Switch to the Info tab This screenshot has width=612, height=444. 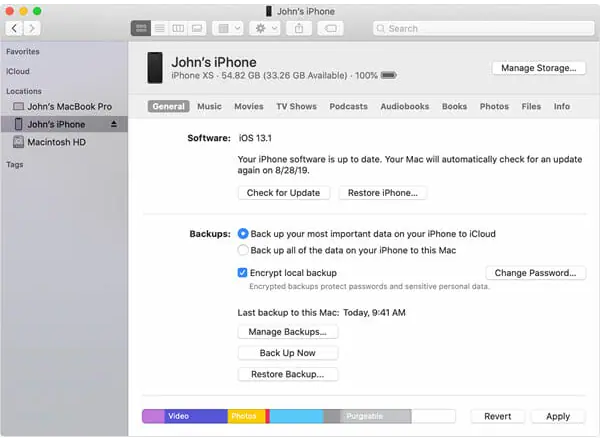point(562,106)
